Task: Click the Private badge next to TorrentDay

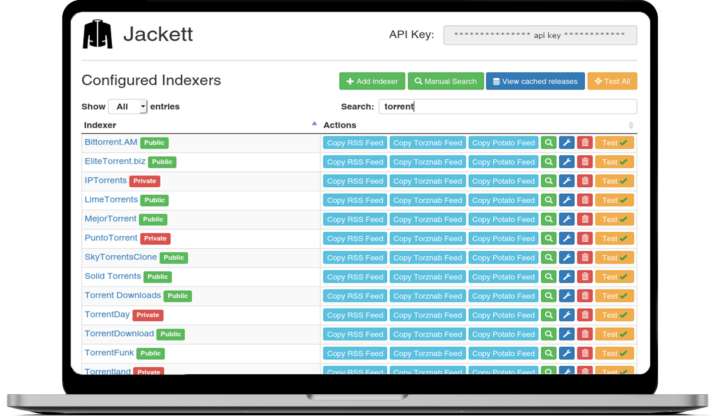Action: (148, 315)
